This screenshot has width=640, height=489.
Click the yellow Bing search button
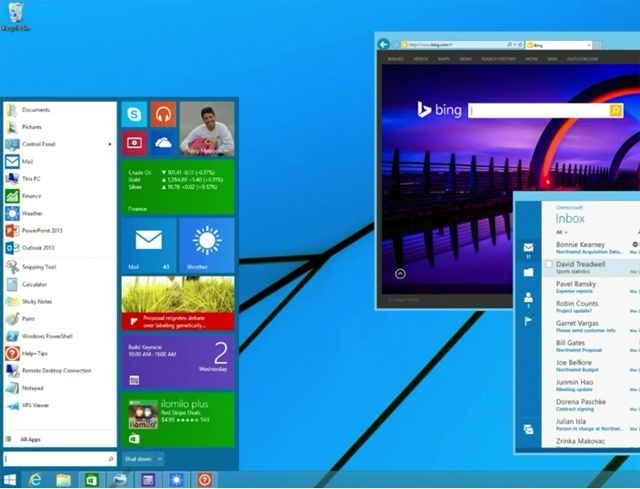point(616,110)
